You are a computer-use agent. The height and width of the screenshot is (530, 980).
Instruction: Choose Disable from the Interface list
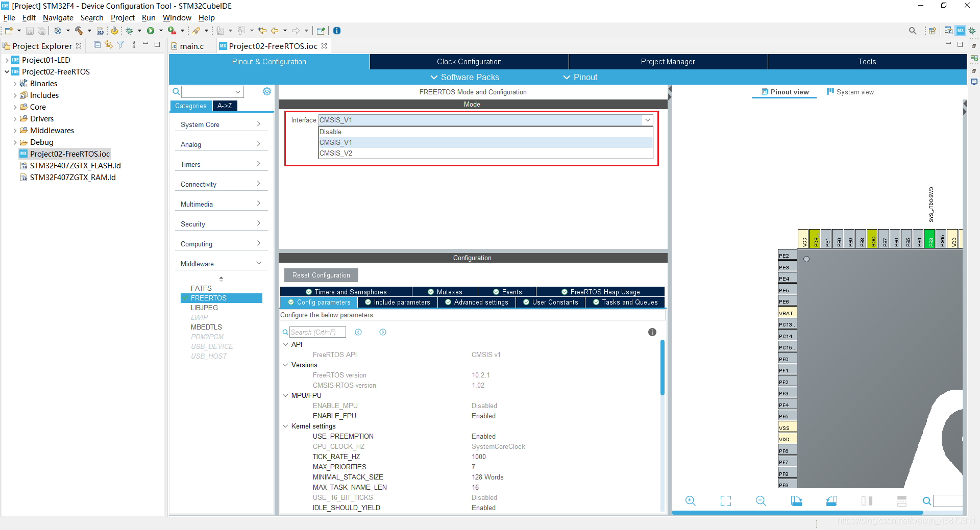[485, 132]
